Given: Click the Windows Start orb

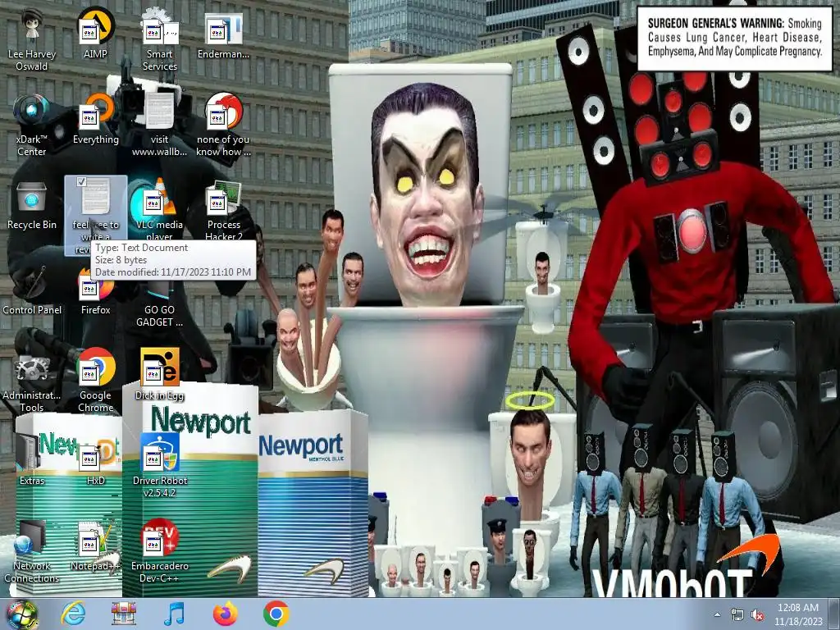Looking at the screenshot, I should pos(21,614).
